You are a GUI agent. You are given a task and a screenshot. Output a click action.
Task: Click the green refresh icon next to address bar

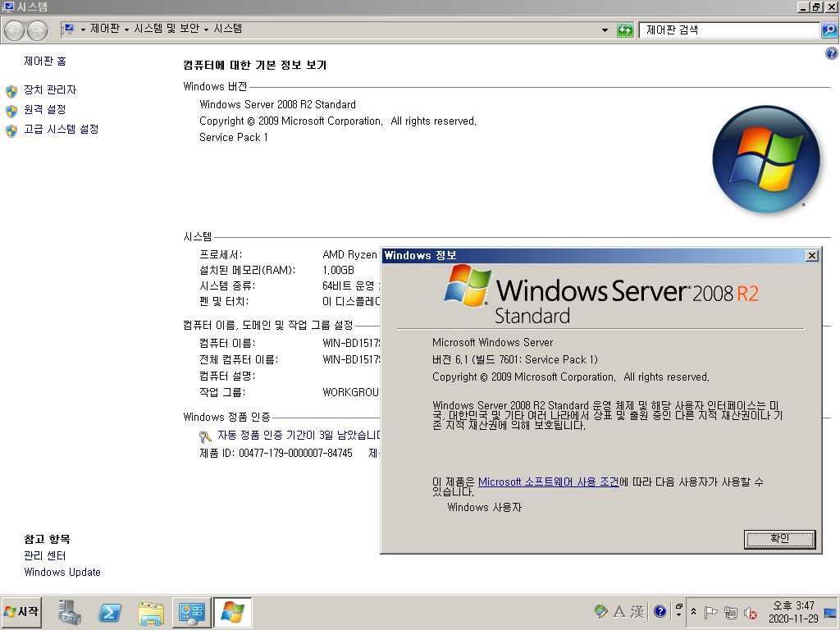625,30
